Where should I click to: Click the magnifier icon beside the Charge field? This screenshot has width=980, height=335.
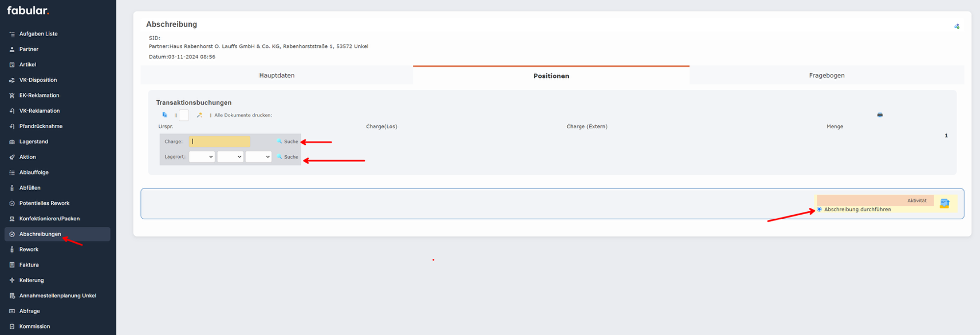280,141
